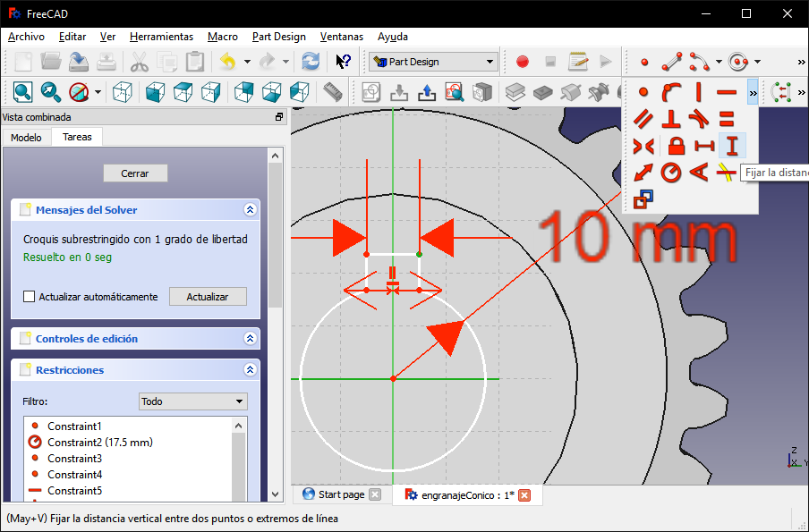Apply the tangent constraint tool
This screenshot has width=809, height=532.
pos(699,119)
